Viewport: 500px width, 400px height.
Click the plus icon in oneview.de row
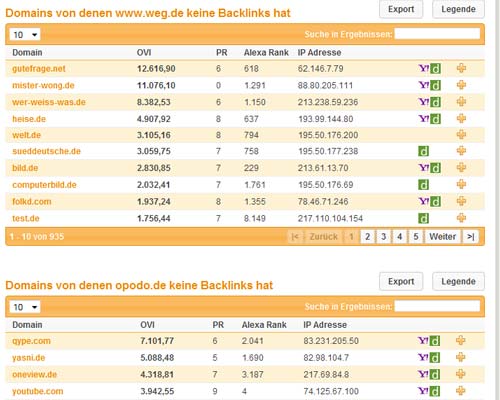point(461,374)
